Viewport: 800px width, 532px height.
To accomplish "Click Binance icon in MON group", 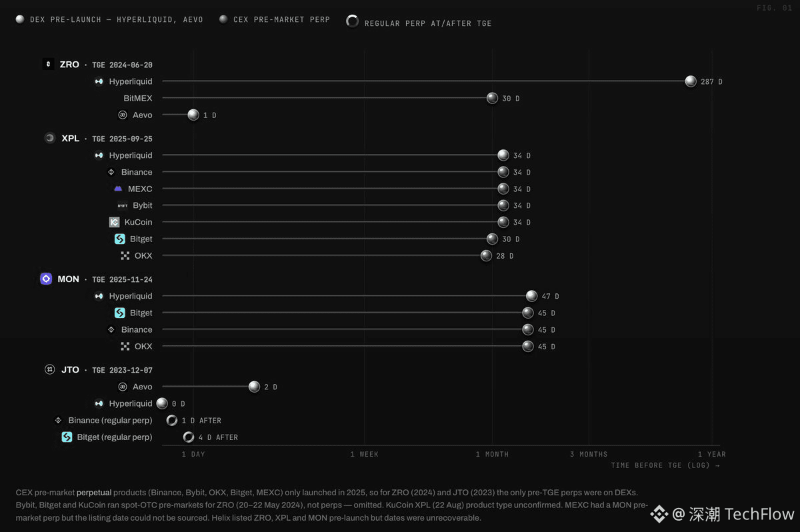I will (111, 329).
